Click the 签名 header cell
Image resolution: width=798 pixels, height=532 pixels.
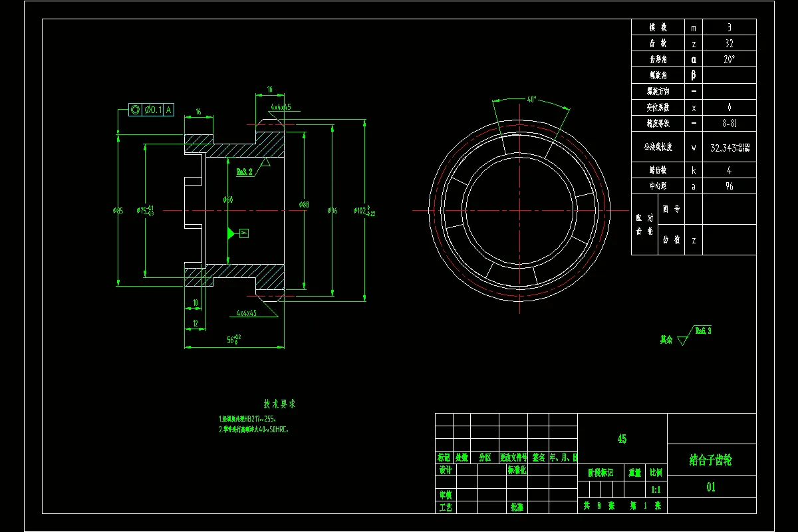539,458
